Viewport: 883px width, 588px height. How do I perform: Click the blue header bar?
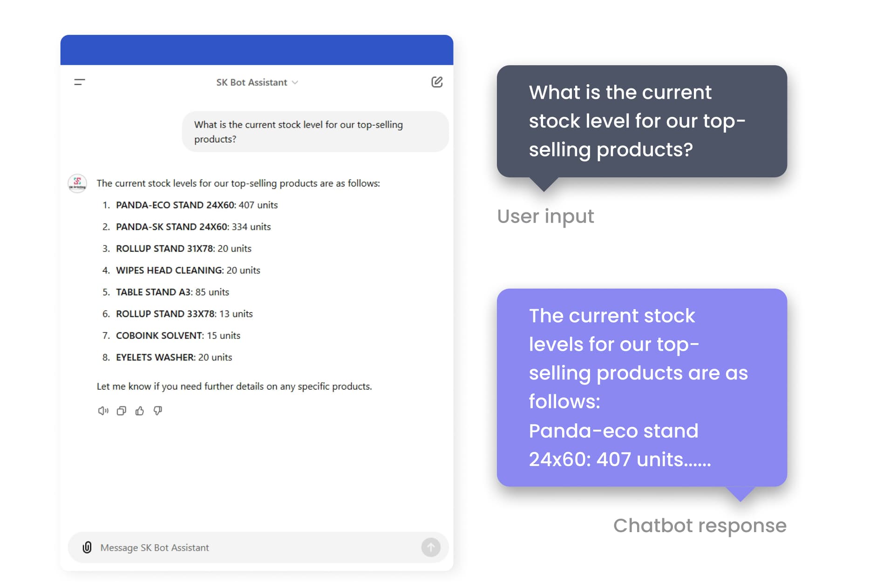257,50
